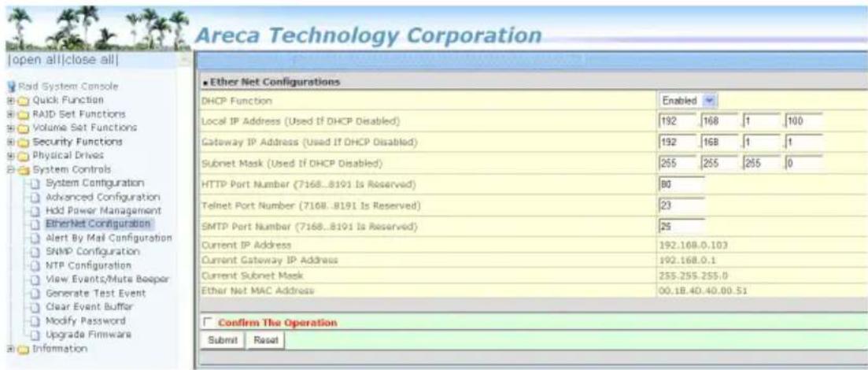The height and width of the screenshot is (370, 868).
Task: Open Alert By Mail Configuration
Action: click(x=109, y=239)
